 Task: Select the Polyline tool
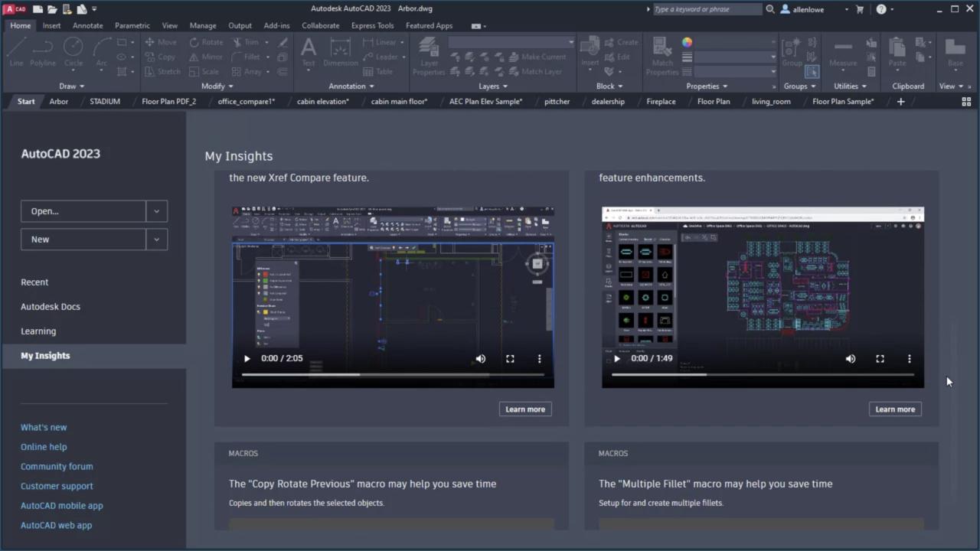coord(43,52)
